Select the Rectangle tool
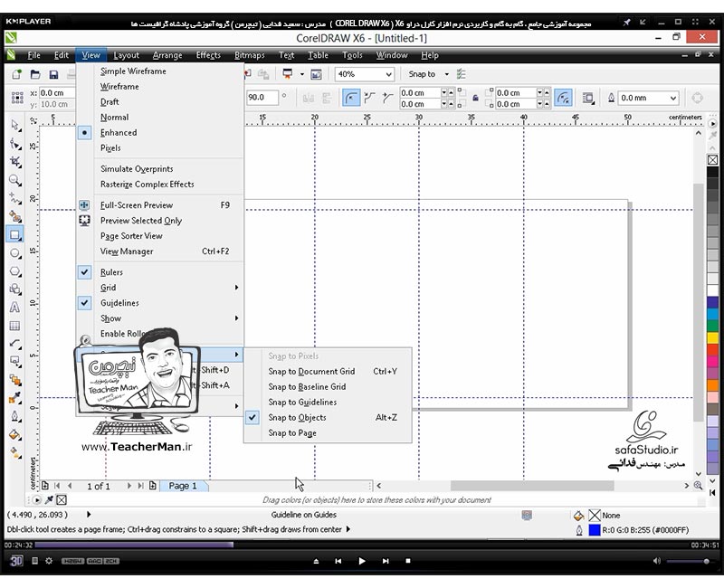The height and width of the screenshot is (588, 724). [15, 235]
